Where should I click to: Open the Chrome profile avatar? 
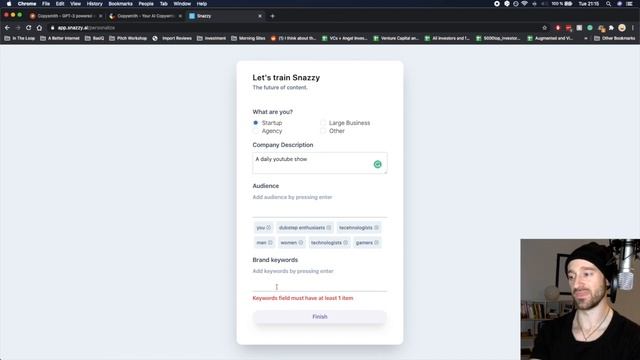[622, 28]
